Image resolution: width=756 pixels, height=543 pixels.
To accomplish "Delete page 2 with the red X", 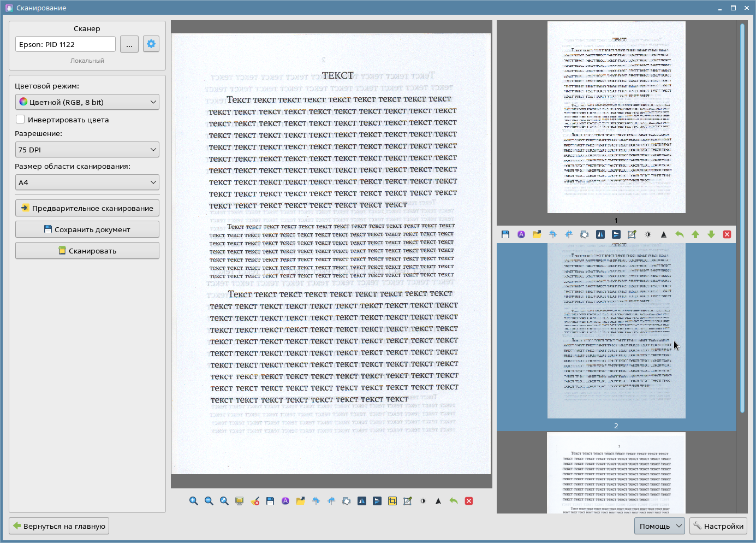I will click(727, 234).
